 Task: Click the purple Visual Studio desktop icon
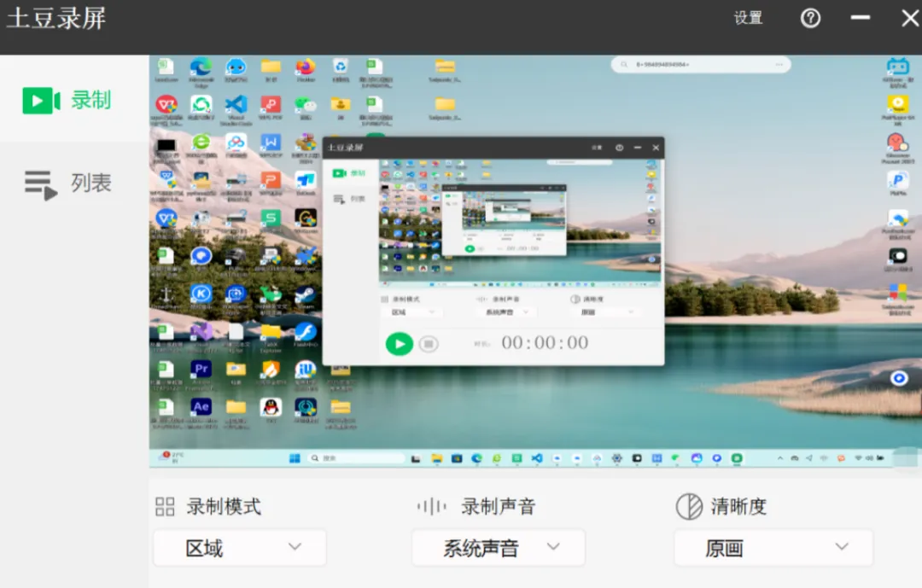point(201,332)
